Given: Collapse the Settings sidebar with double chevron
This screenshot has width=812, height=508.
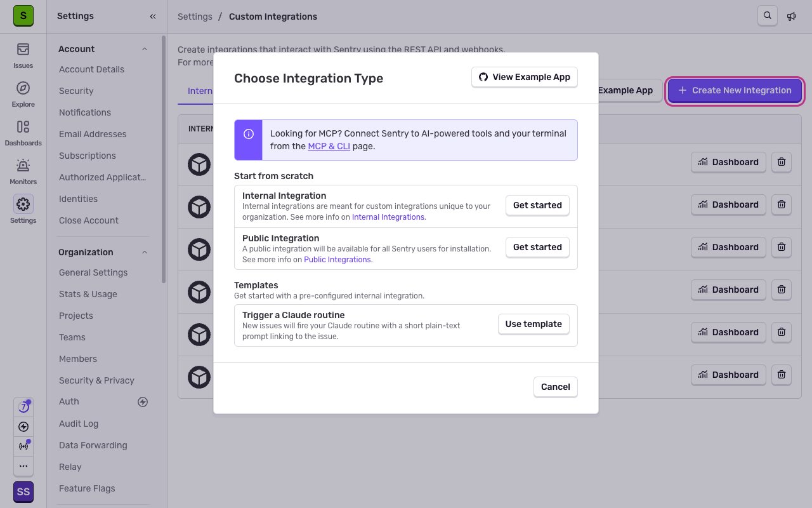Looking at the screenshot, I should click(x=153, y=17).
